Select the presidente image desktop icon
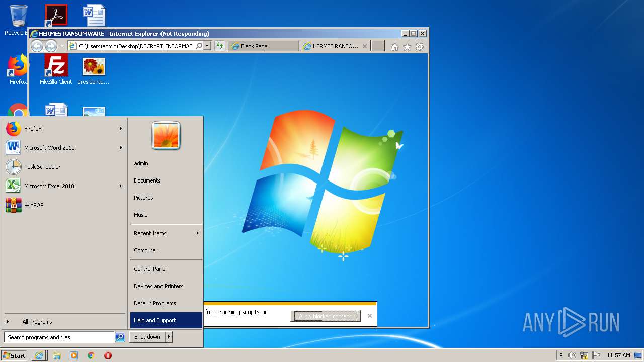The width and height of the screenshot is (644, 362). (94, 71)
